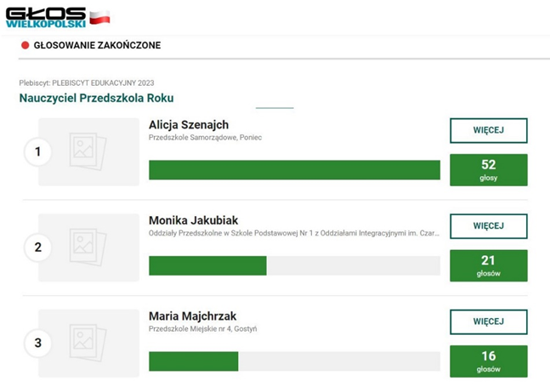The image size is (550, 392).
Task: Open candidate name Maria Majchrzak
Action: [x=191, y=316]
